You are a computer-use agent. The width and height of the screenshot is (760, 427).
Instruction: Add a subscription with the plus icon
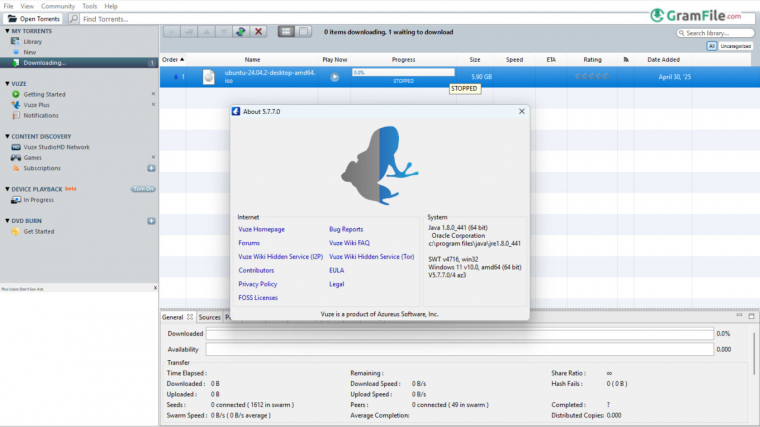tap(151, 168)
